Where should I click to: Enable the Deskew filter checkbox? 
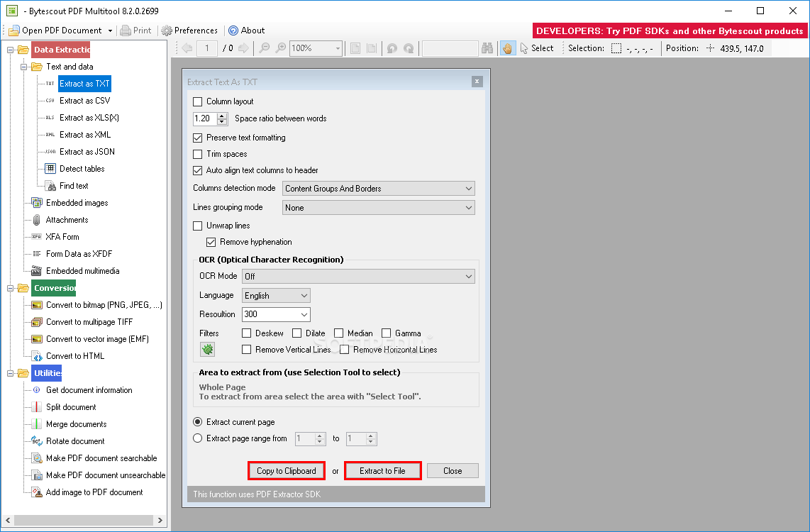click(246, 333)
